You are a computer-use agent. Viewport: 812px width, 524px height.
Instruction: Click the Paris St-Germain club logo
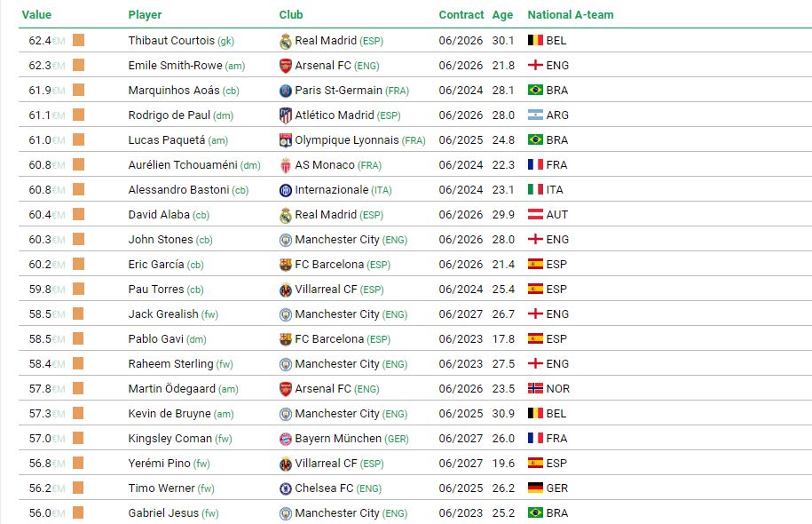286,91
